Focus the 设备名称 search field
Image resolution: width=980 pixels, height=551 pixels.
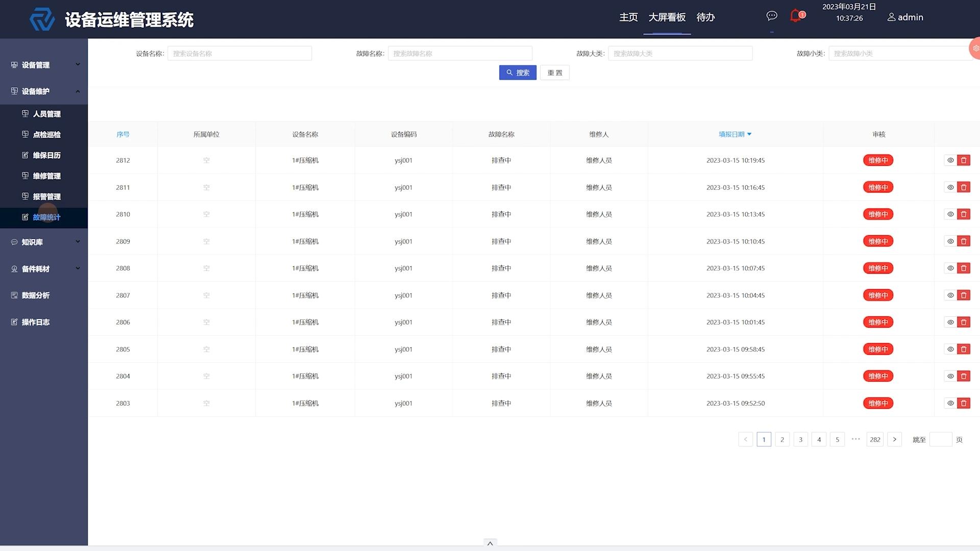pyautogui.click(x=239, y=53)
